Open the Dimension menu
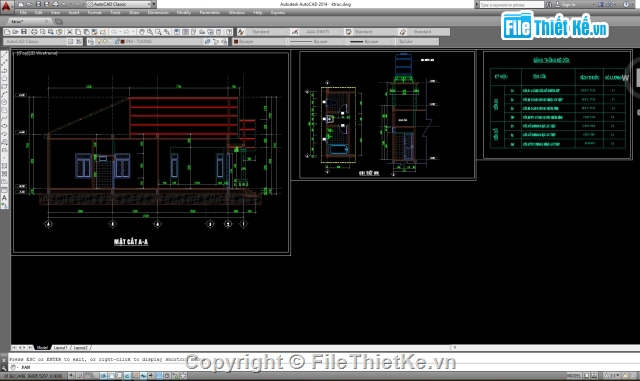 click(x=158, y=13)
